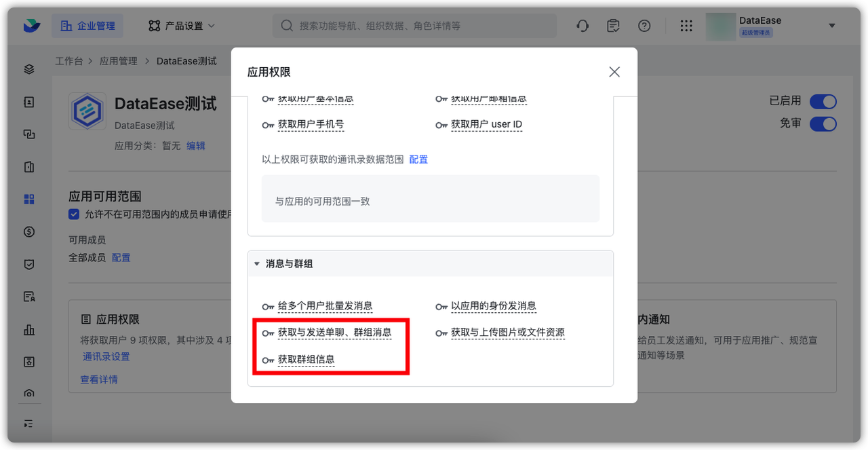Open the bar chart sidebar icon
Image resolution: width=868 pixels, height=450 pixels.
[x=29, y=330]
